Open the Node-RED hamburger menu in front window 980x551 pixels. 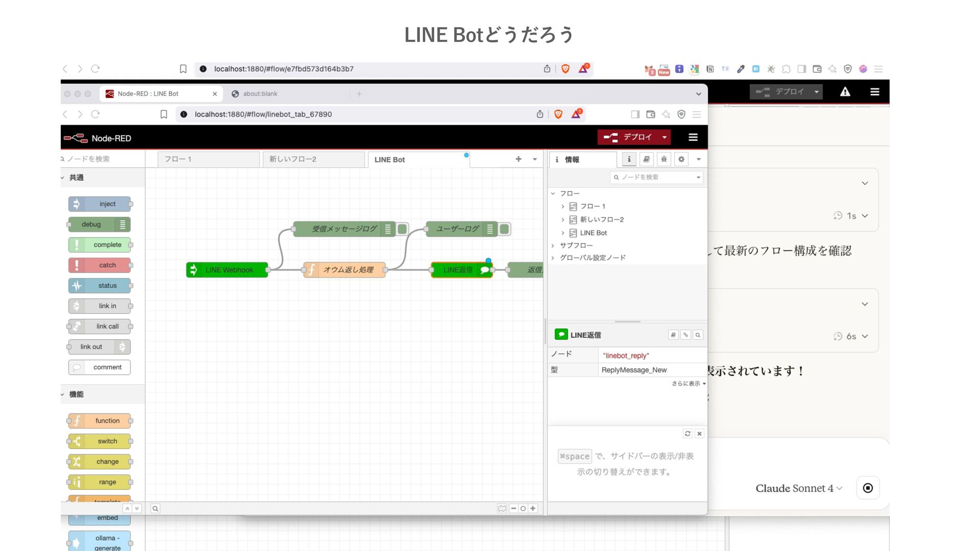(x=693, y=137)
